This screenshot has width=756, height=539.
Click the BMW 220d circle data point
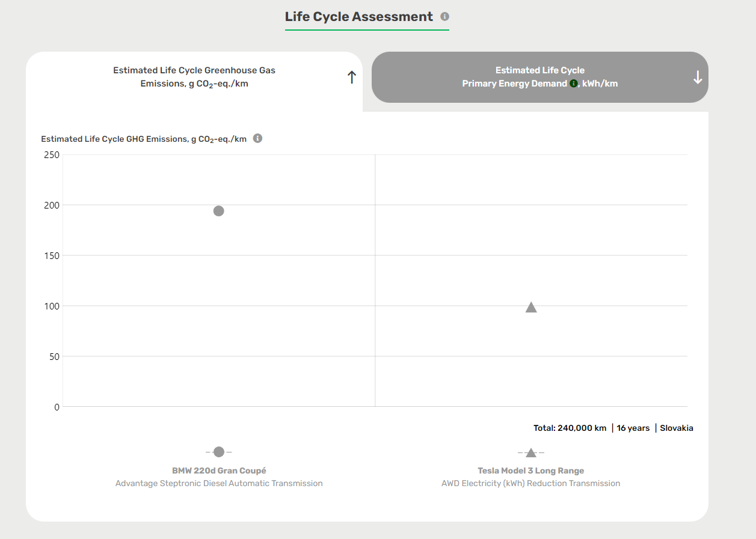219,211
